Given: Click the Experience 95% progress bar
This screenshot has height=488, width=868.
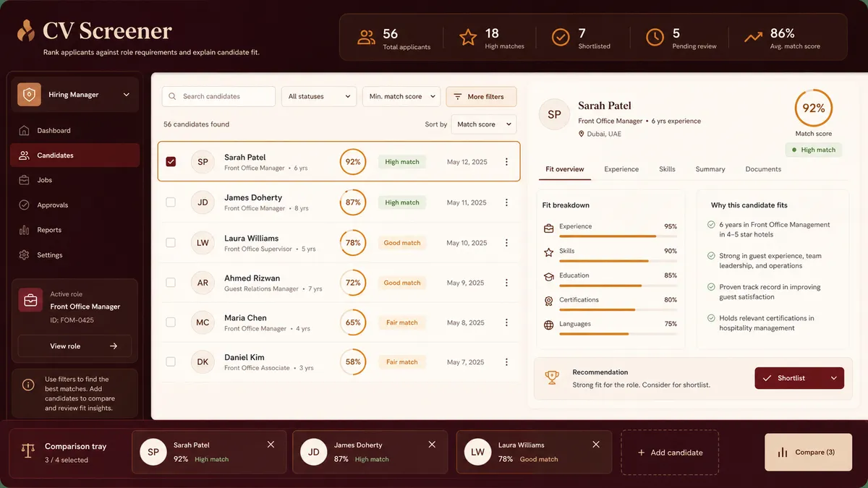Looking at the screenshot, I should tap(618, 236).
